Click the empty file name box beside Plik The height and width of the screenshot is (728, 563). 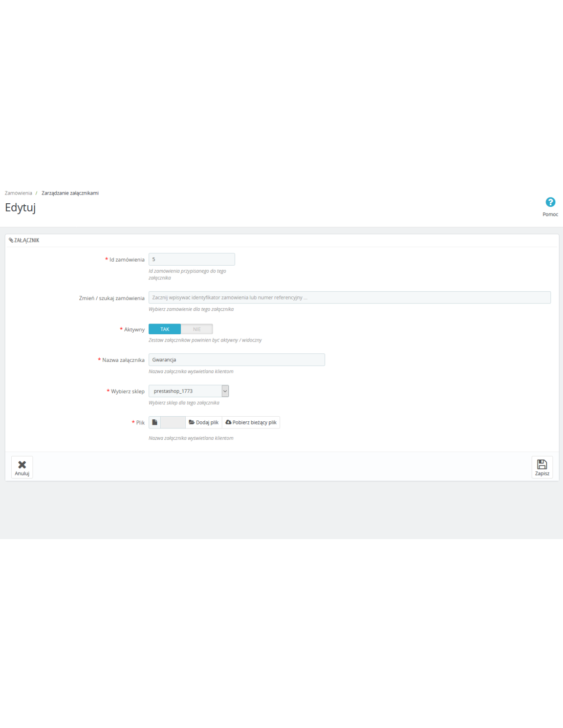click(173, 422)
